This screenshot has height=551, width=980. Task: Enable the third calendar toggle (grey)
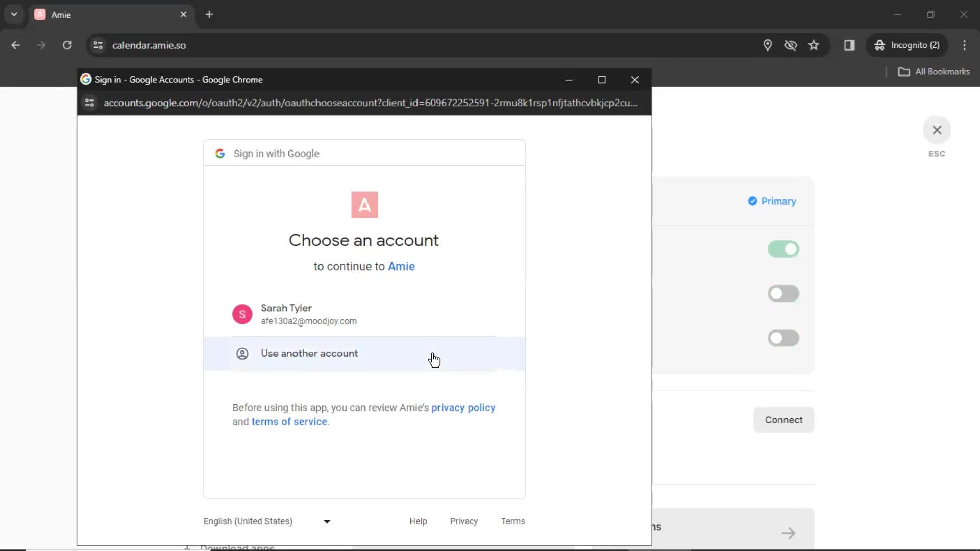point(783,338)
